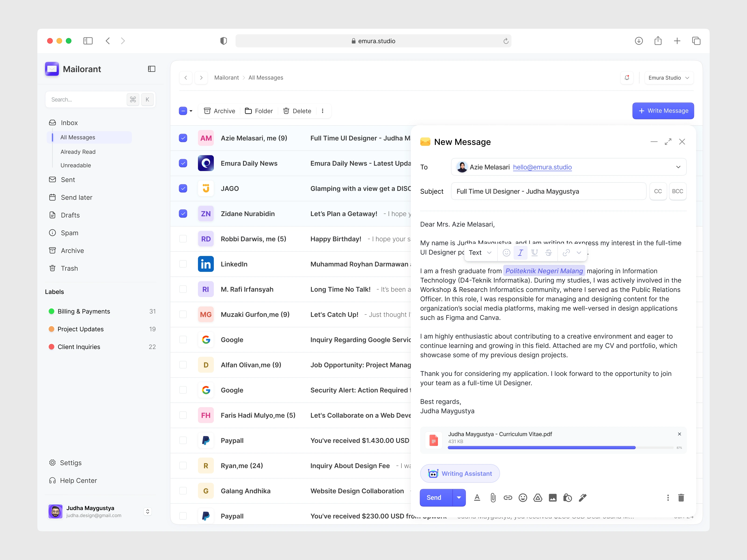
Task: Discard draft with the trash icon
Action: coord(681,497)
